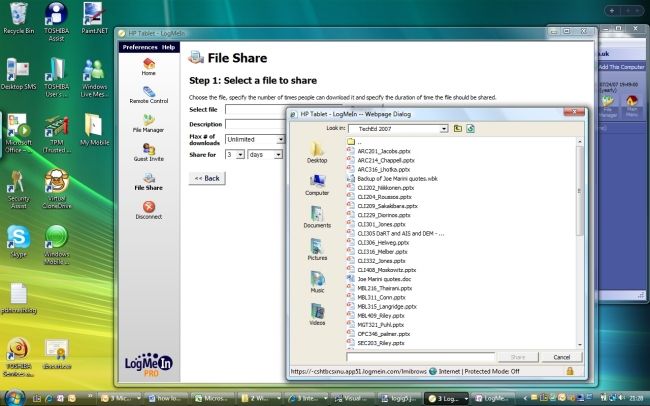Open Security Assist desktop icon
Screen dimensions: 650x406
(x=18, y=189)
